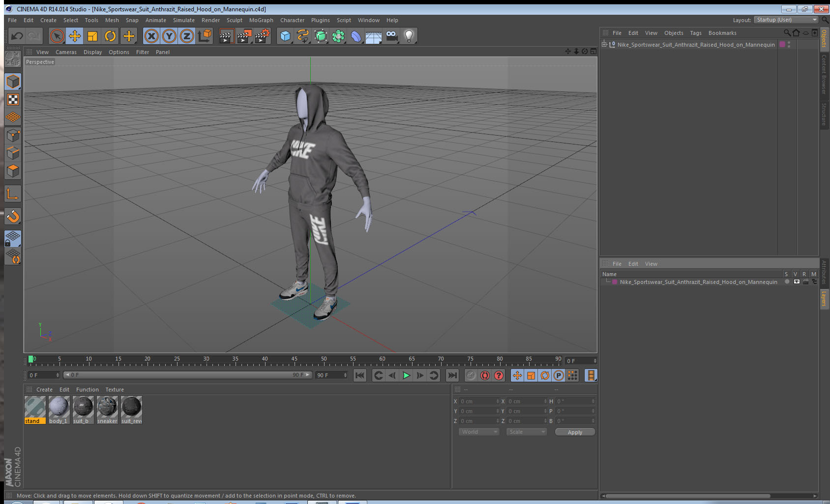The height and width of the screenshot is (504, 830).
Task: Add a light object
Action: [x=409, y=36]
